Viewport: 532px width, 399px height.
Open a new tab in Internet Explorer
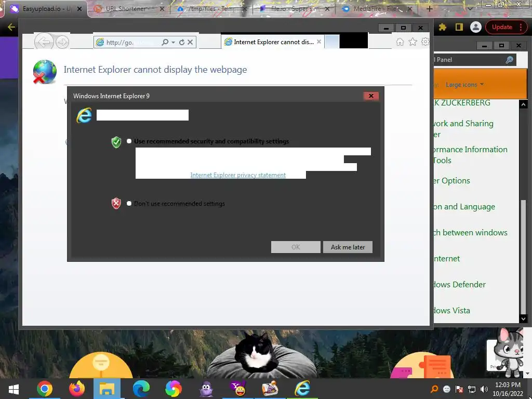pyautogui.click(x=332, y=42)
